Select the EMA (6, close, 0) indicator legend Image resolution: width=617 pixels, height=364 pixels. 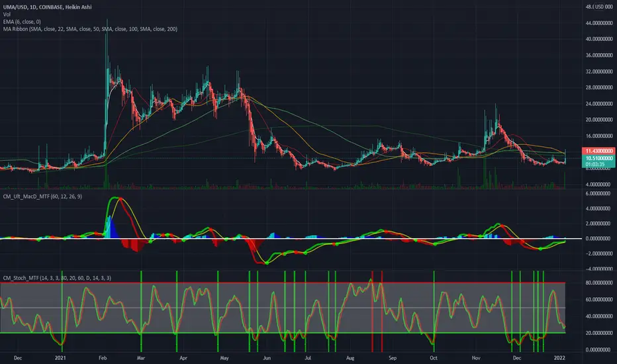click(22, 22)
